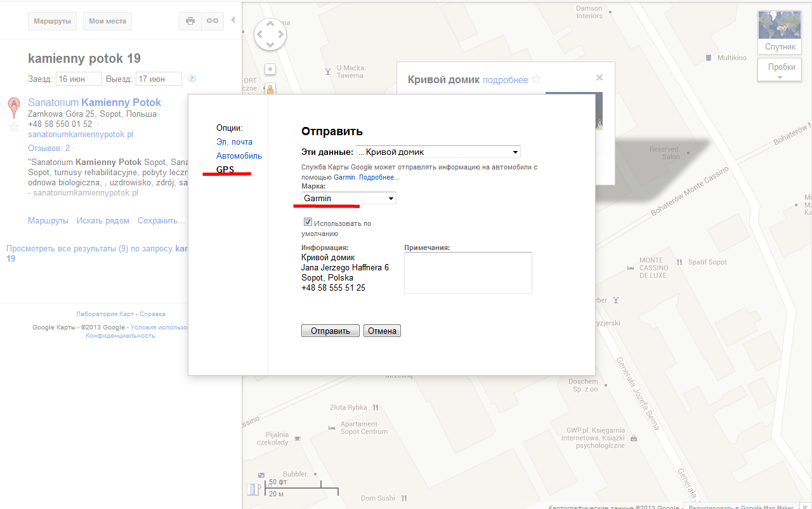Image resolution: width=812 pixels, height=509 pixels.
Task: Select the Street View pegman
Action: [x=270, y=89]
